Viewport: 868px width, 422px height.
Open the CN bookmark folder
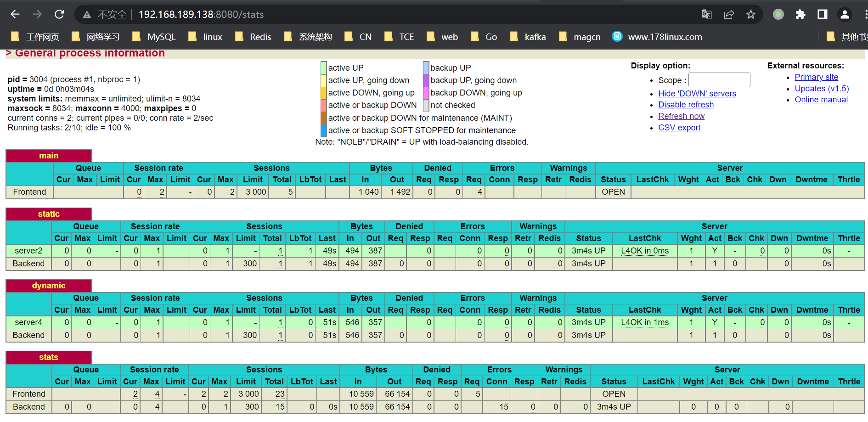coord(358,37)
